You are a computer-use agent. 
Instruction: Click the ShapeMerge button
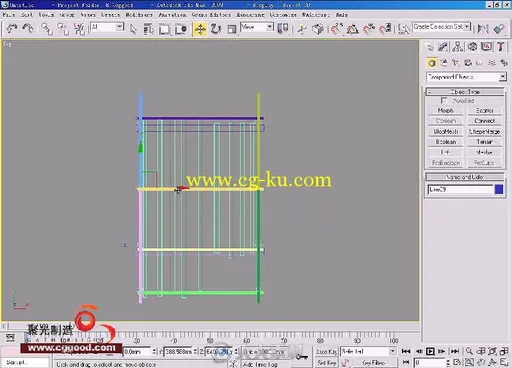pos(485,131)
